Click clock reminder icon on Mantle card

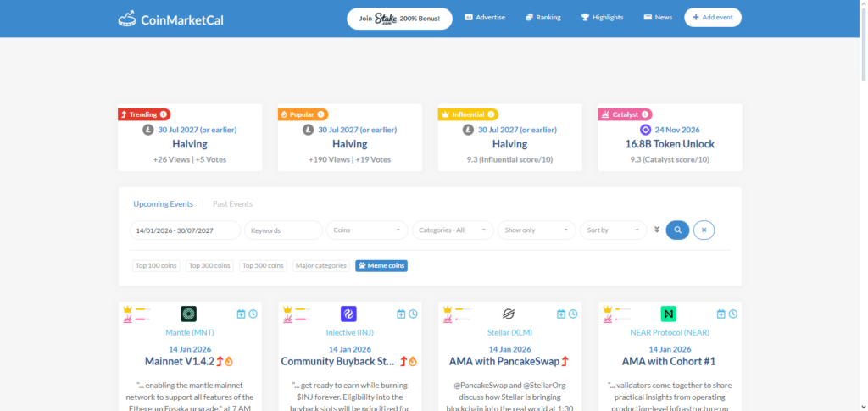(x=253, y=314)
